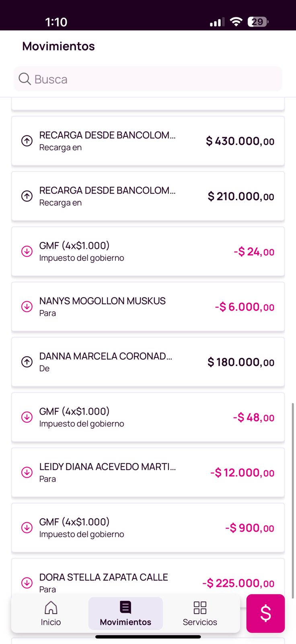Switch to the Movimientos tab

coord(125,613)
